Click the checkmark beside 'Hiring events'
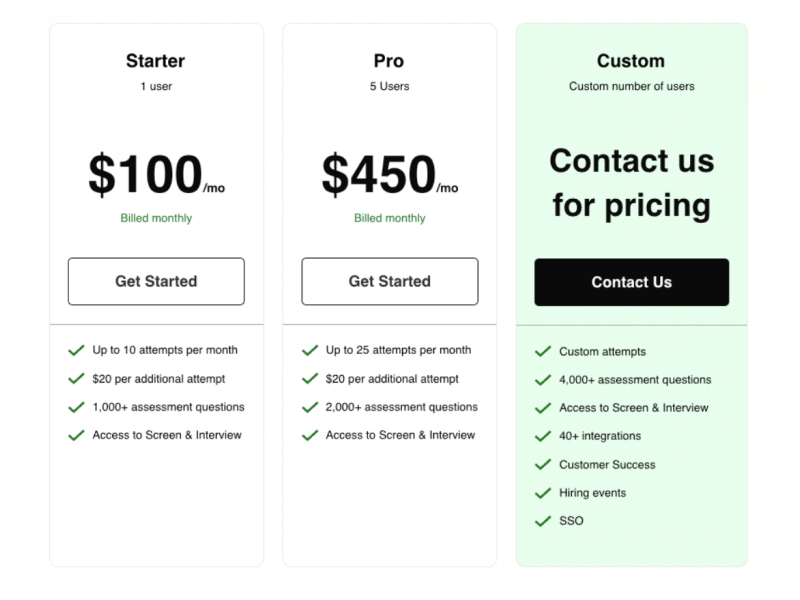The width and height of the screenshot is (800, 600). coord(544,493)
